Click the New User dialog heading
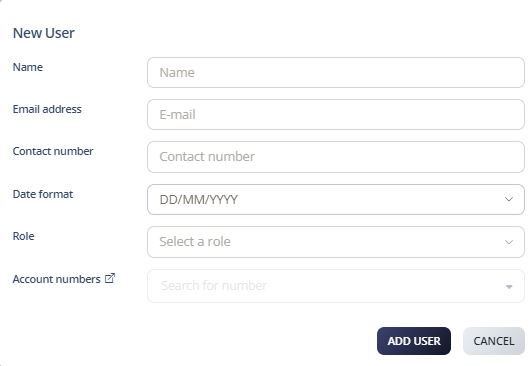 44,33
